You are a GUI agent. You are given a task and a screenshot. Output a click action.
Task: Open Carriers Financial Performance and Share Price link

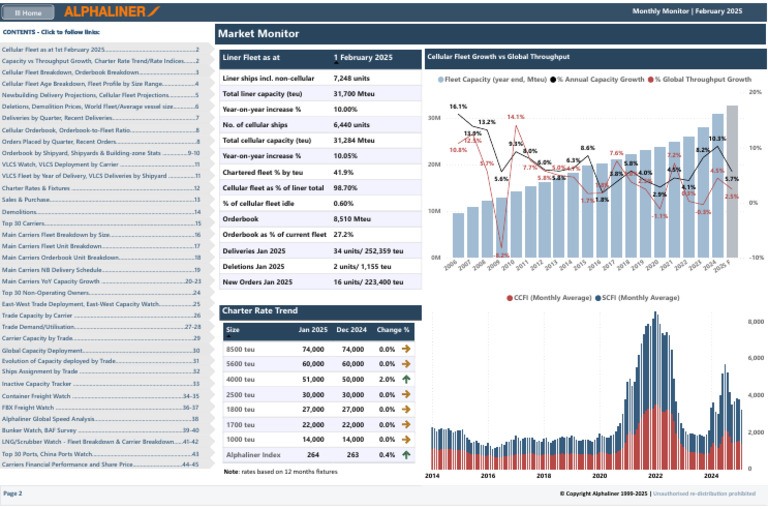(x=100, y=464)
